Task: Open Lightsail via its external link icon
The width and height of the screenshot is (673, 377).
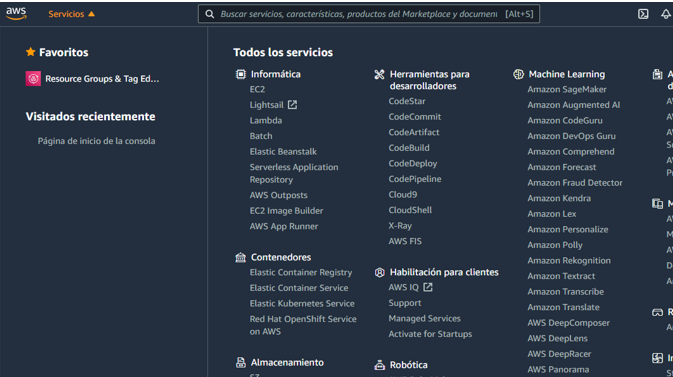Action: tap(292, 105)
